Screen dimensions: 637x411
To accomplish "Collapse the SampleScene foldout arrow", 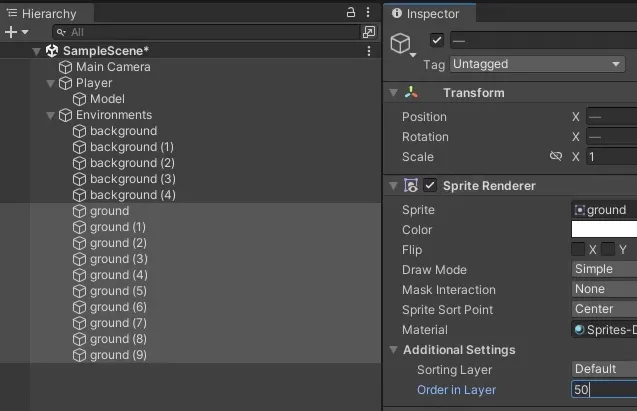I will 37,51.
